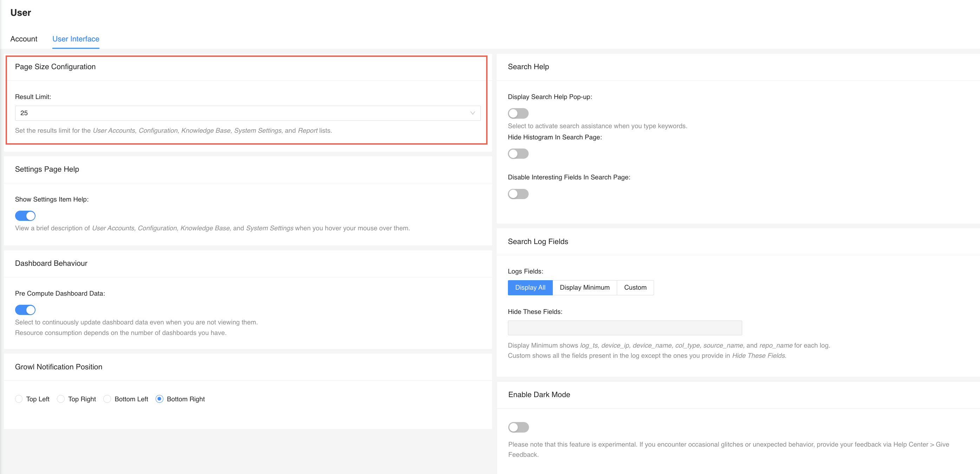Turn on Dark Mode
The width and height of the screenshot is (980, 474).
pyautogui.click(x=518, y=427)
